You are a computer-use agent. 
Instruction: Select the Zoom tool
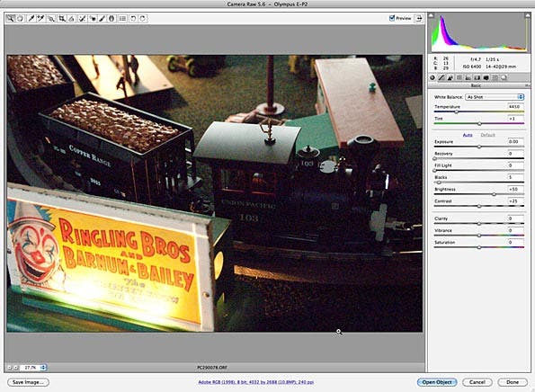11,18
